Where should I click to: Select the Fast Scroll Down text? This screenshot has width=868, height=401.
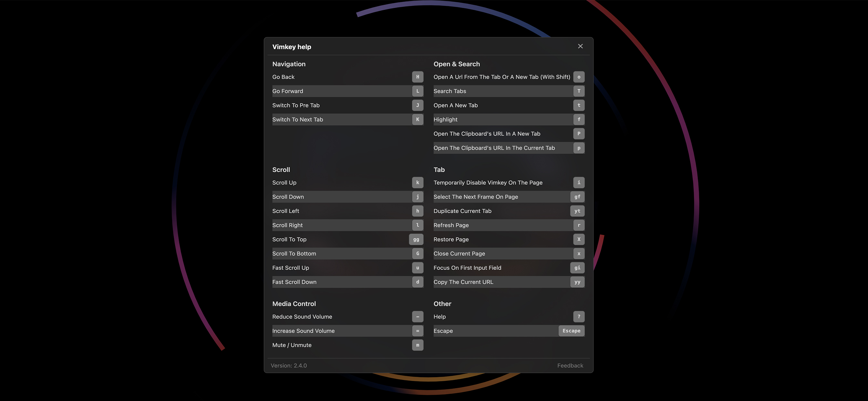[x=294, y=282]
